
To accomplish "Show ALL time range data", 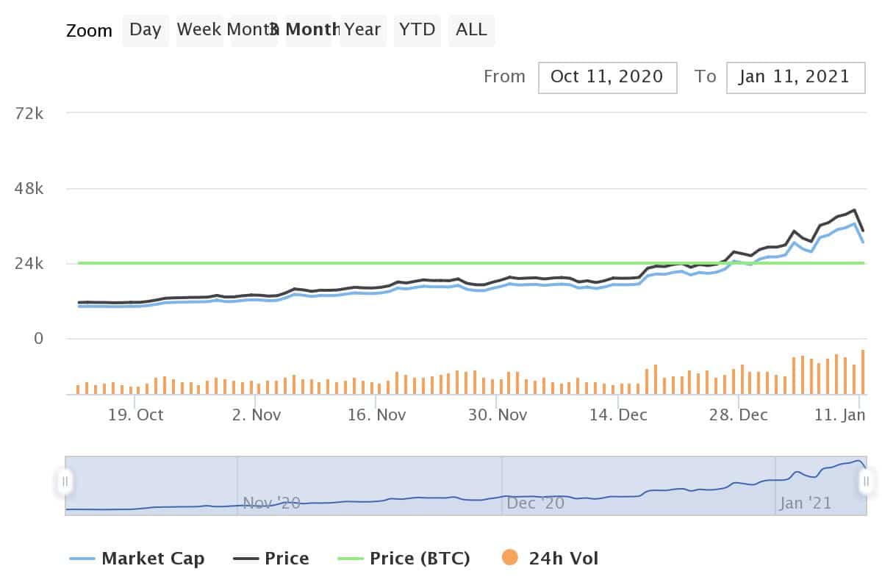I will point(471,30).
